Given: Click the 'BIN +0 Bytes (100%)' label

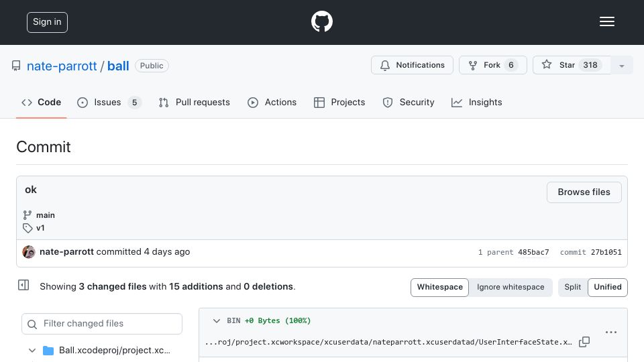Looking at the screenshot, I should tap(268, 320).
